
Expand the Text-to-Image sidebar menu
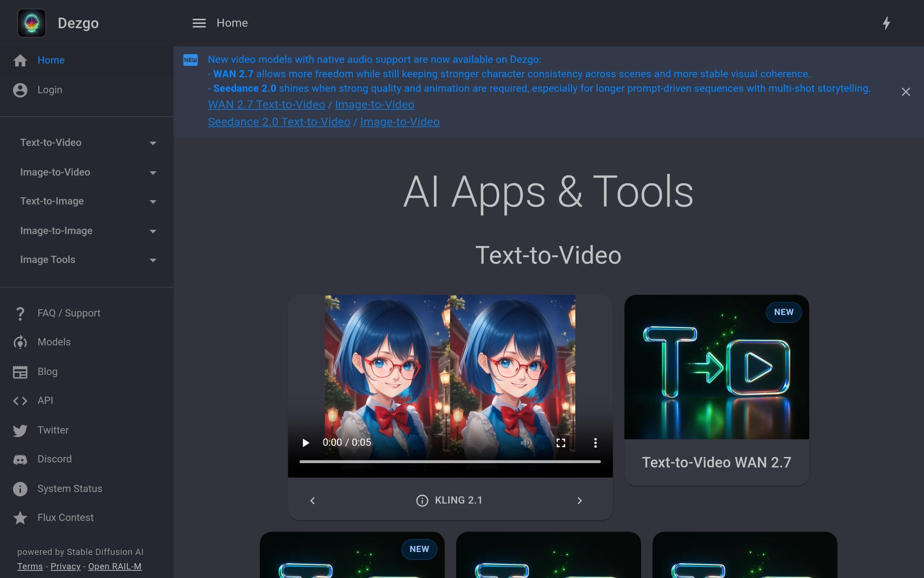(x=87, y=201)
